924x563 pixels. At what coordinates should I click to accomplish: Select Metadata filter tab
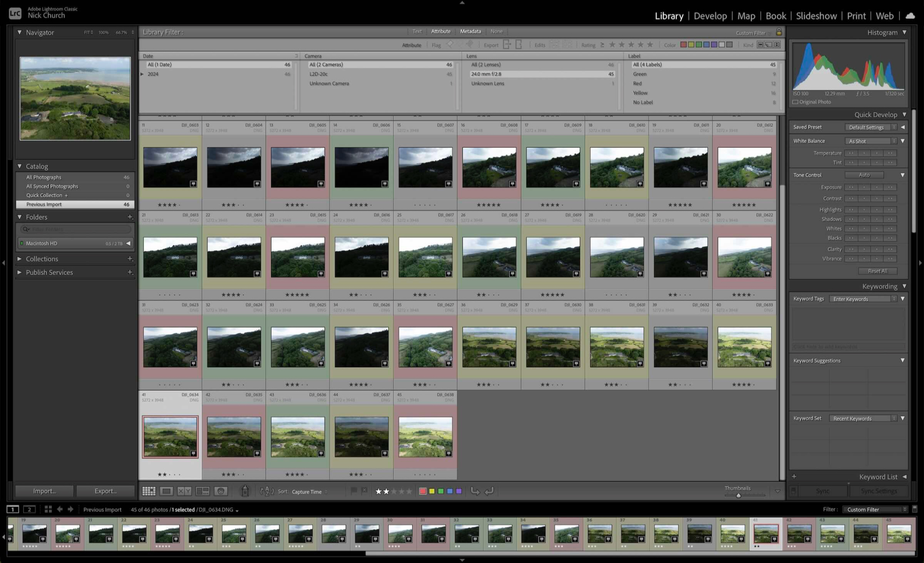pyautogui.click(x=470, y=31)
